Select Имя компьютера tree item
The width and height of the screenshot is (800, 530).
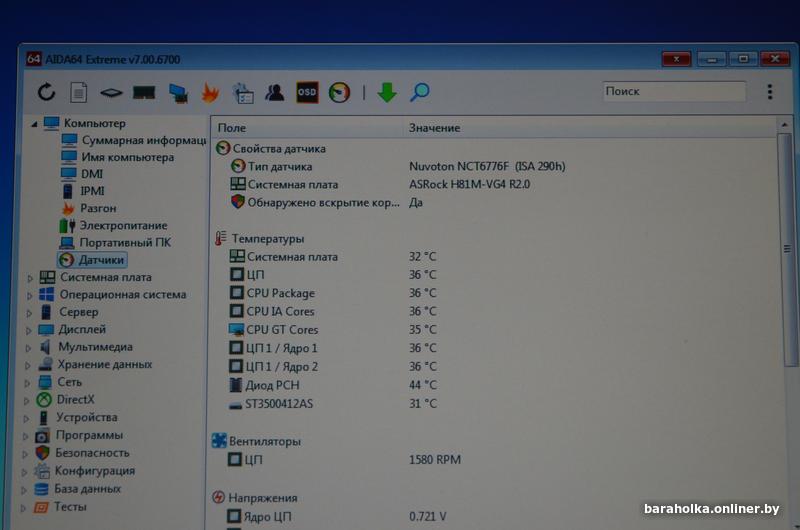click(117, 157)
